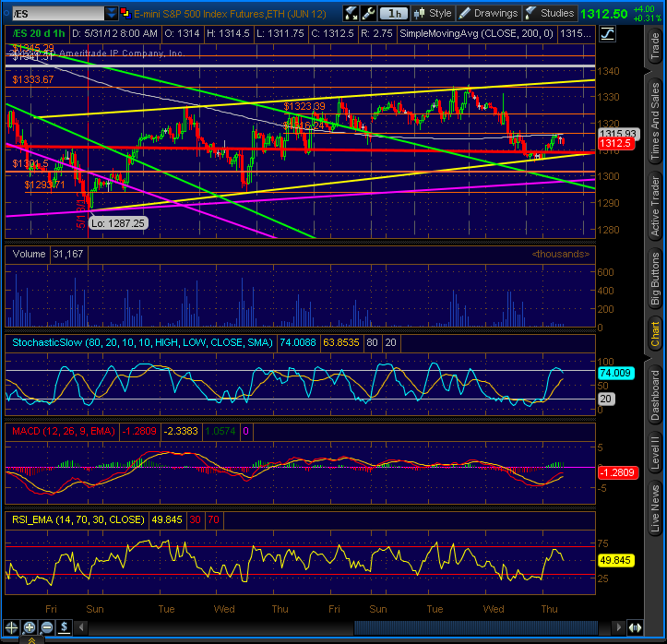Viewport: 667px width, 644px height.
Task: Click the SimpleMovingAvg (CLOSE, 200, 0) study label
Action: click(x=476, y=33)
